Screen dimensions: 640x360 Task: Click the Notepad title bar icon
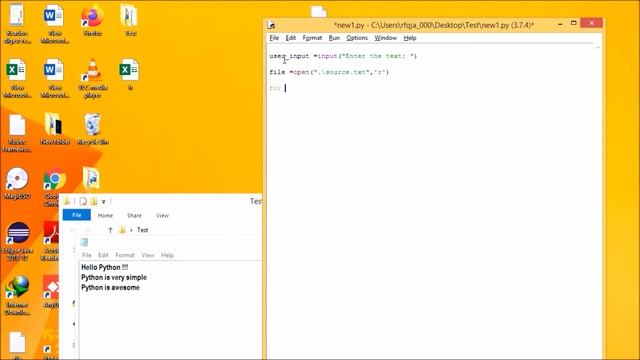84,242
